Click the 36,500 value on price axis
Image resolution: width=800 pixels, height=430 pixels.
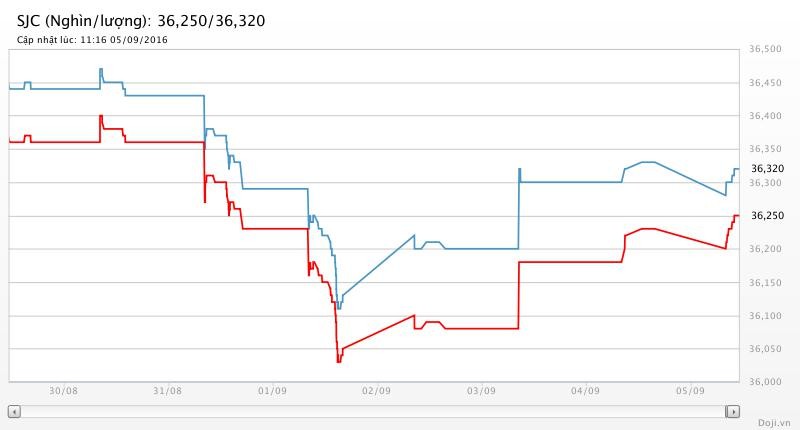764,49
